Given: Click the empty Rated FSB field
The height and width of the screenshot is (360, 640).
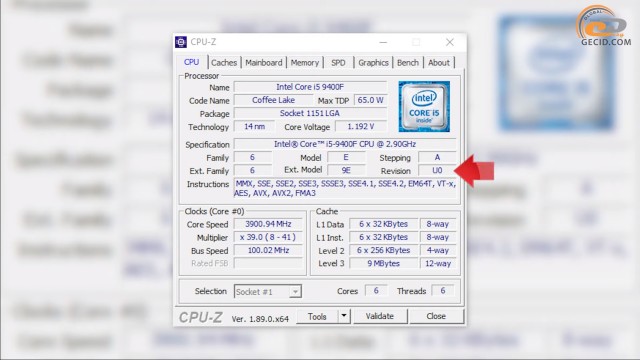Looking at the screenshot, I should tap(268, 263).
